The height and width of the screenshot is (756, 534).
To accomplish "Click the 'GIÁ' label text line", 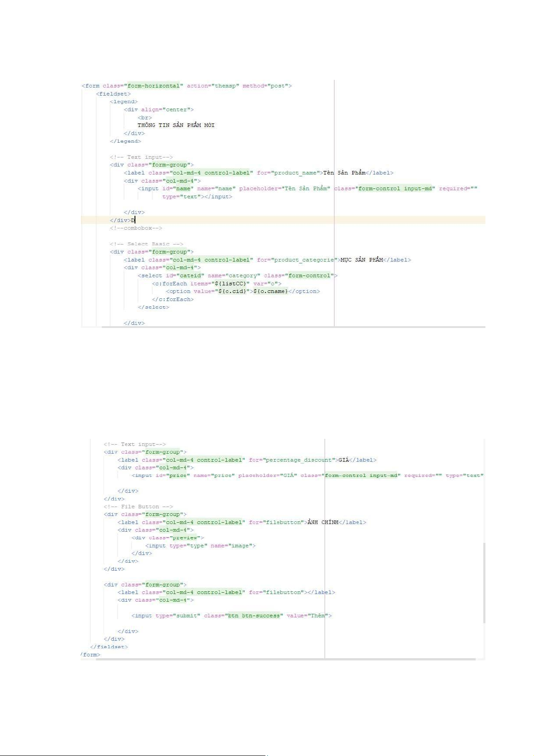I will coord(343,460).
